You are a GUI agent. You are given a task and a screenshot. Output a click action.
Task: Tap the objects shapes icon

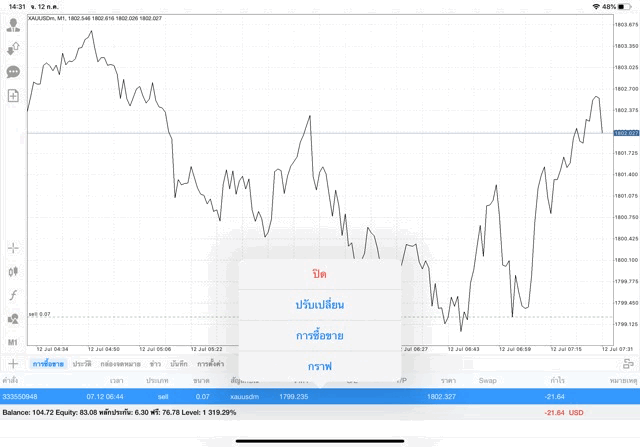pos(14,319)
